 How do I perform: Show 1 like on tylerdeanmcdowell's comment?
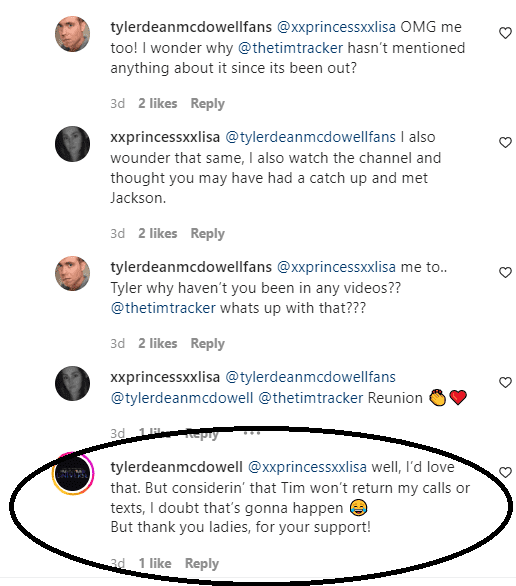pyautogui.click(x=155, y=563)
